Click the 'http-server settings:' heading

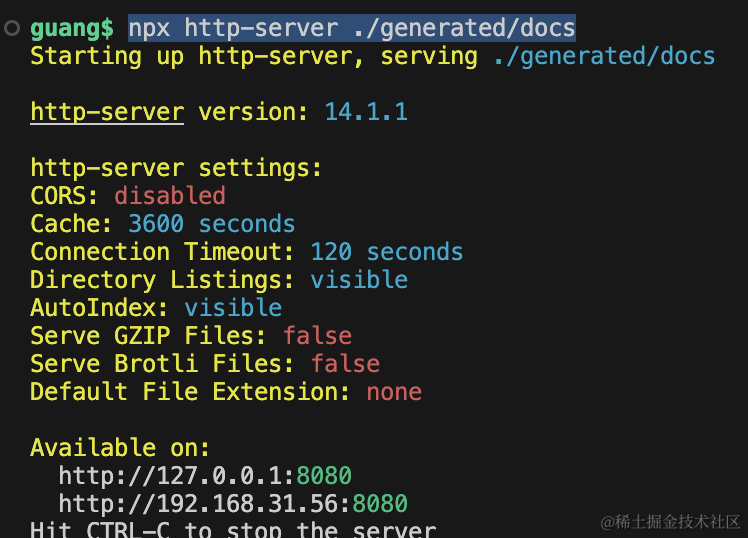(176, 168)
